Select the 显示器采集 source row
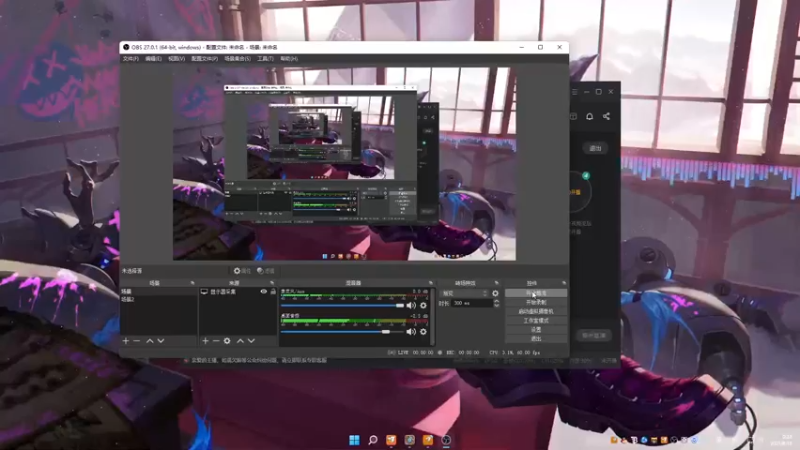 238,291
